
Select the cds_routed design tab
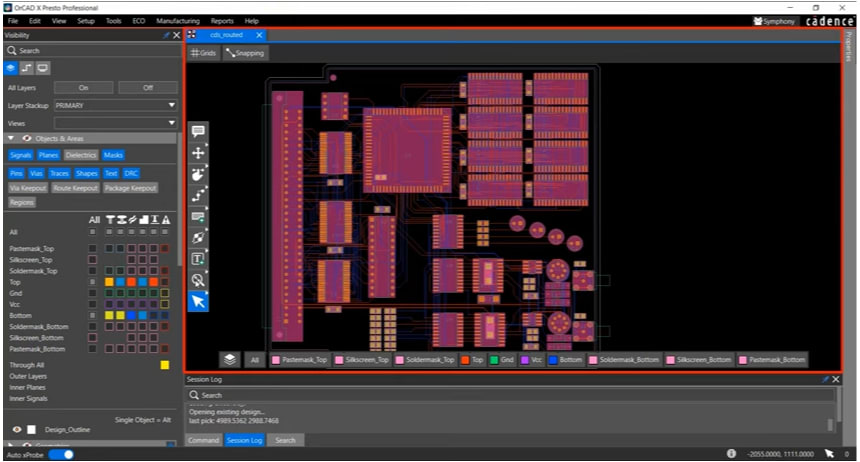point(226,35)
